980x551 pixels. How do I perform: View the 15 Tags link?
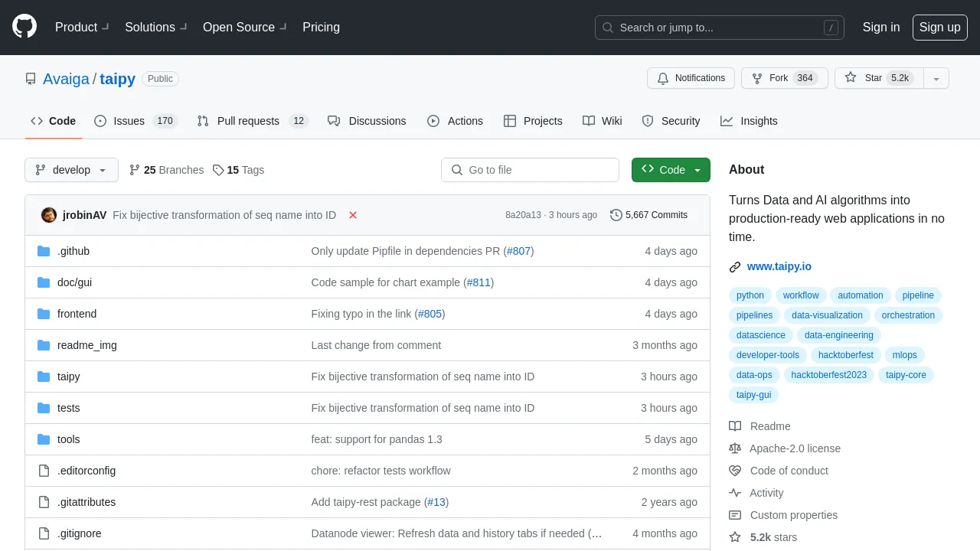tap(238, 170)
